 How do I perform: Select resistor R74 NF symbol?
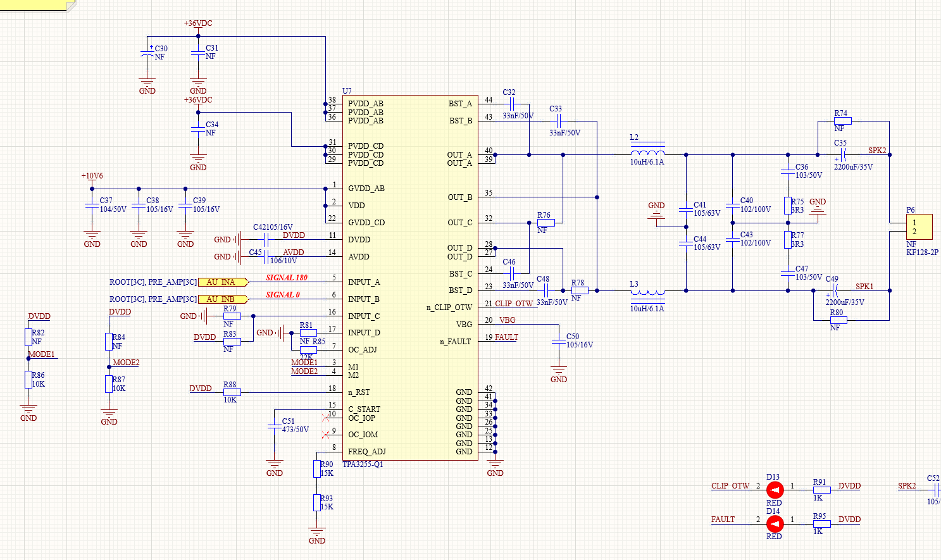point(843,120)
